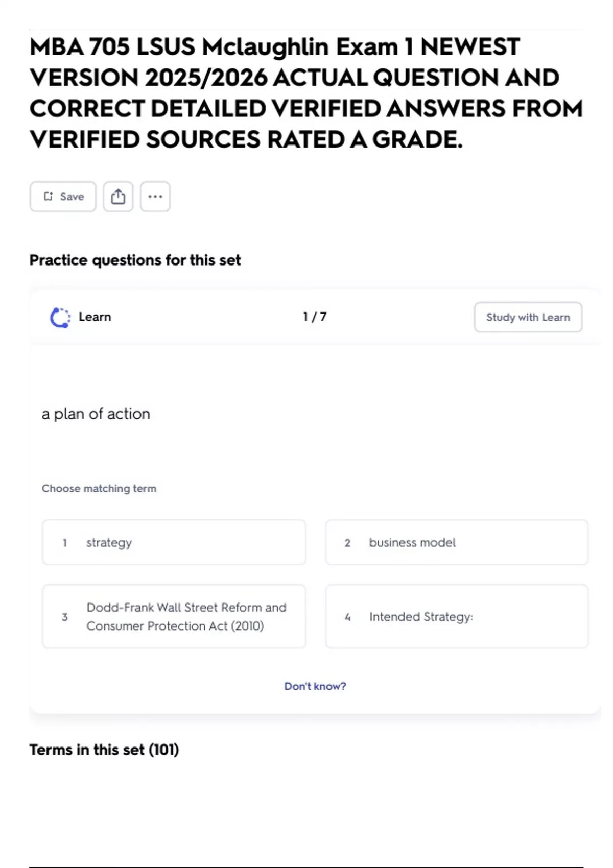Click the "Learn" label text
613x868 pixels.
(95, 317)
